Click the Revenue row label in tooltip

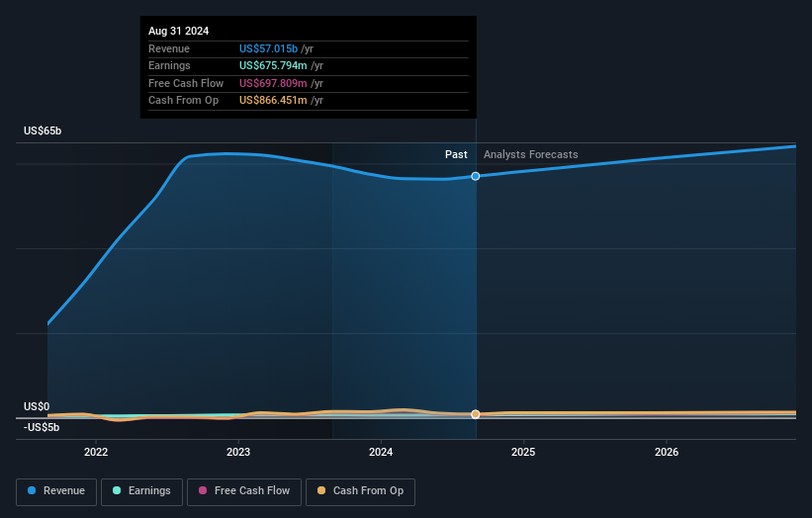[169, 48]
